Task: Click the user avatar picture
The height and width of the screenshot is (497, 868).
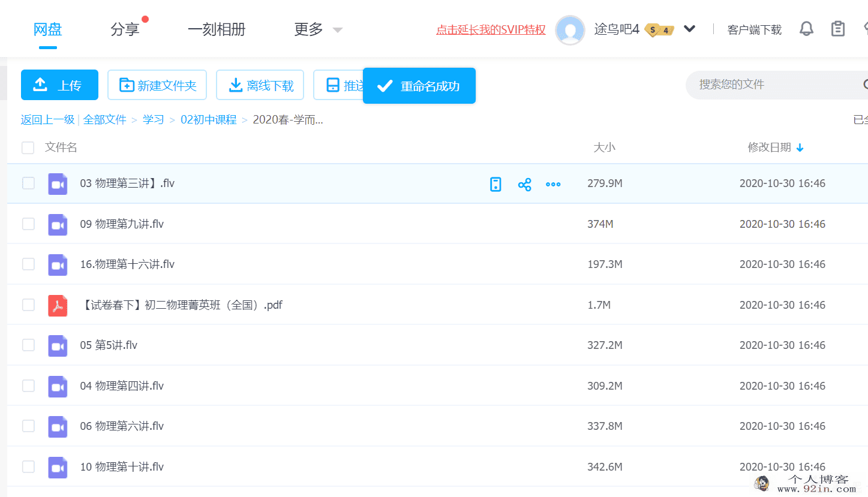Action: tap(570, 30)
